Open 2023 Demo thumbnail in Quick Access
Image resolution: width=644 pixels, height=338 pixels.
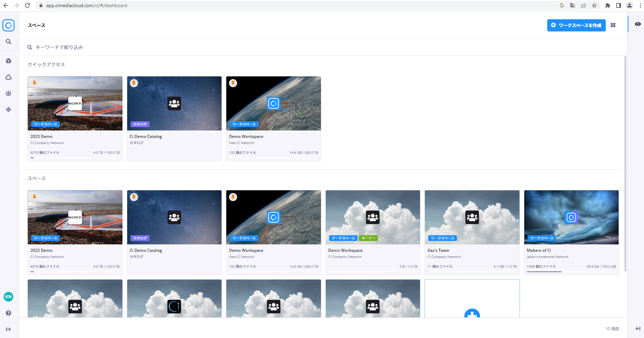[x=75, y=103]
